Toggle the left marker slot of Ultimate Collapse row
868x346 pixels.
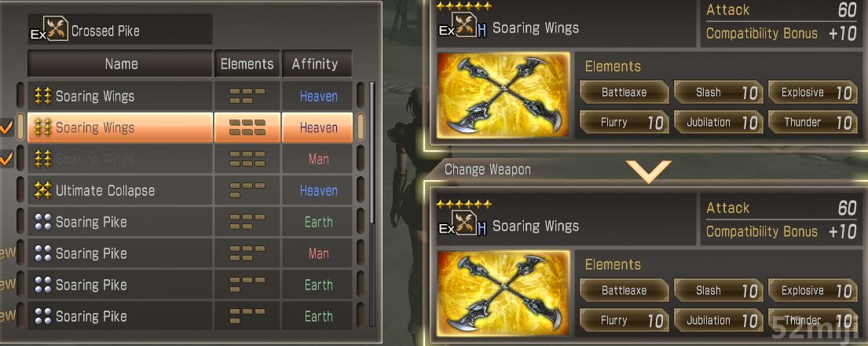point(20,190)
